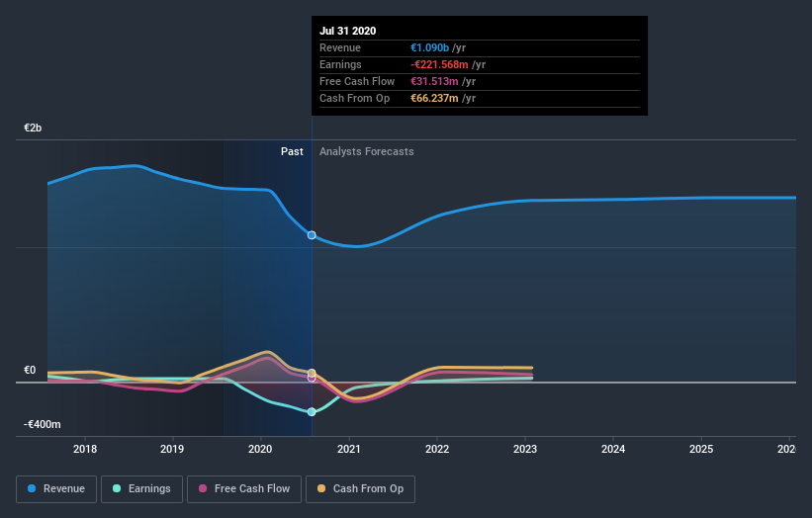Select the 2020 x-axis label
812x518 pixels.
[x=260, y=449]
